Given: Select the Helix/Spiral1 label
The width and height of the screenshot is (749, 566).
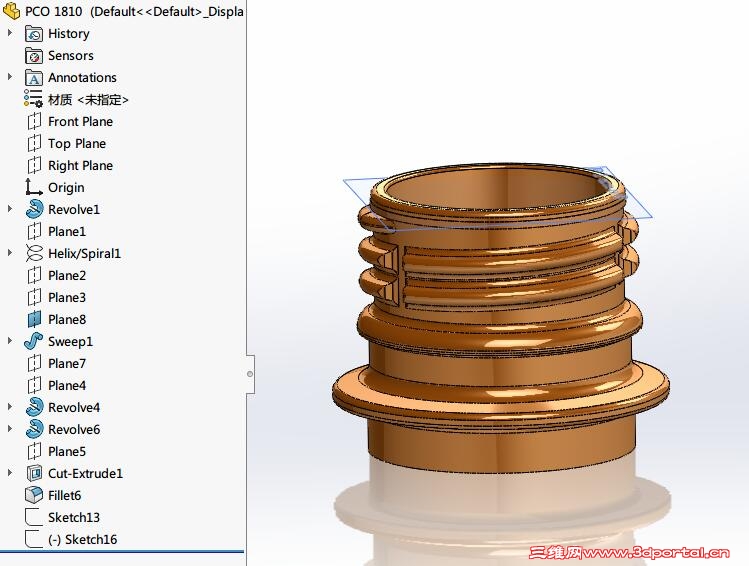Looking at the screenshot, I should (84, 254).
